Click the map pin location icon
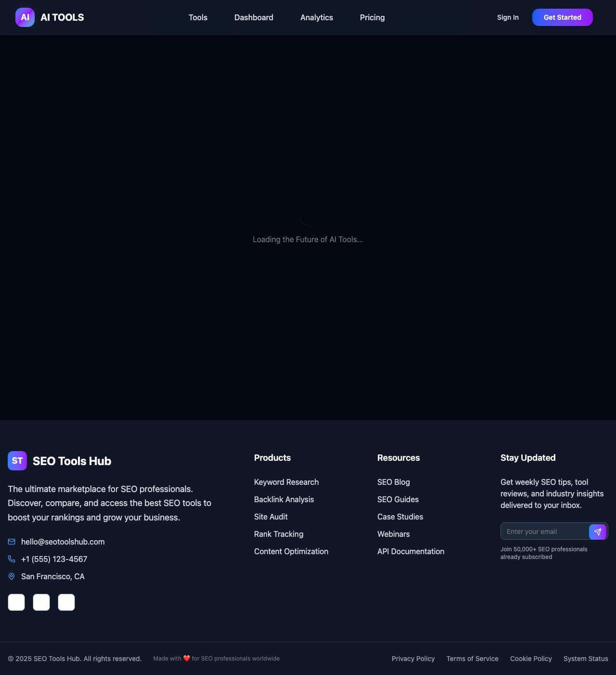Image resolution: width=616 pixels, height=675 pixels. point(12,576)
